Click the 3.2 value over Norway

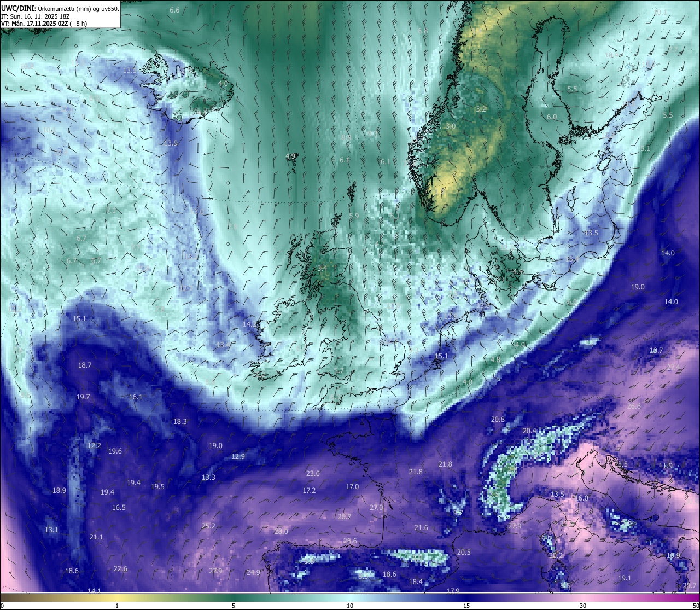coord(481,109)
